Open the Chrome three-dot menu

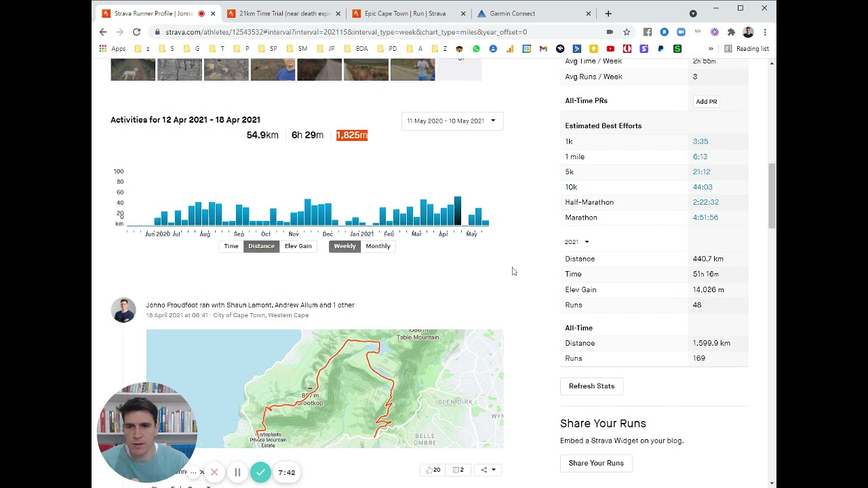pyautogui.click(x=765, y=32)
